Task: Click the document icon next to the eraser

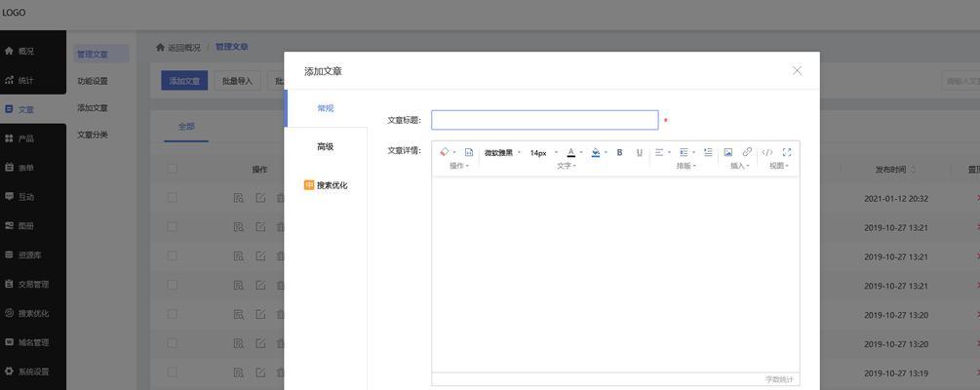Action: click(469, 152)
